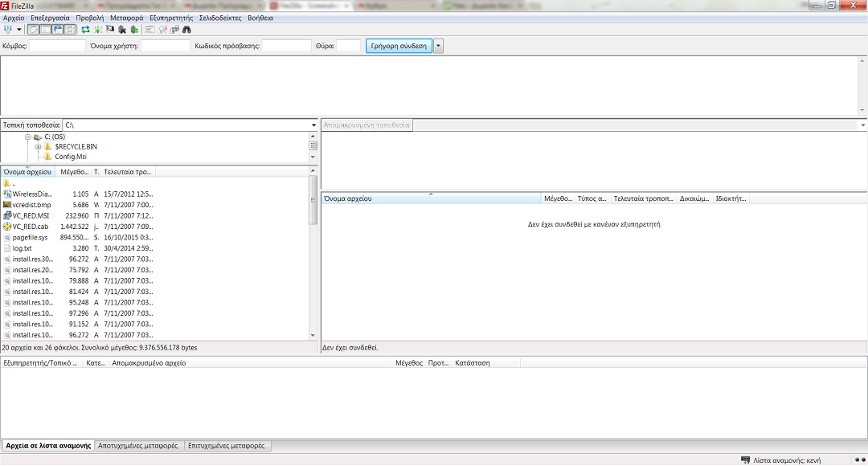The height and width of the screenshot is (466, 868).
Task: Click the local file list scrollbar thumb
Action: click(x=313, y=201)
